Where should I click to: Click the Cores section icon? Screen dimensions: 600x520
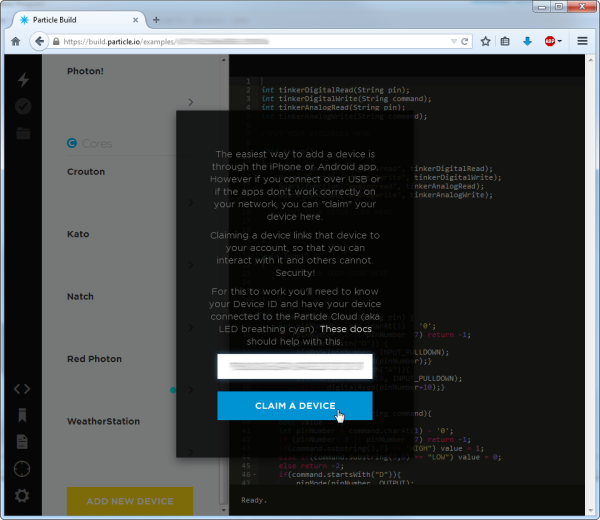[72, 143]
